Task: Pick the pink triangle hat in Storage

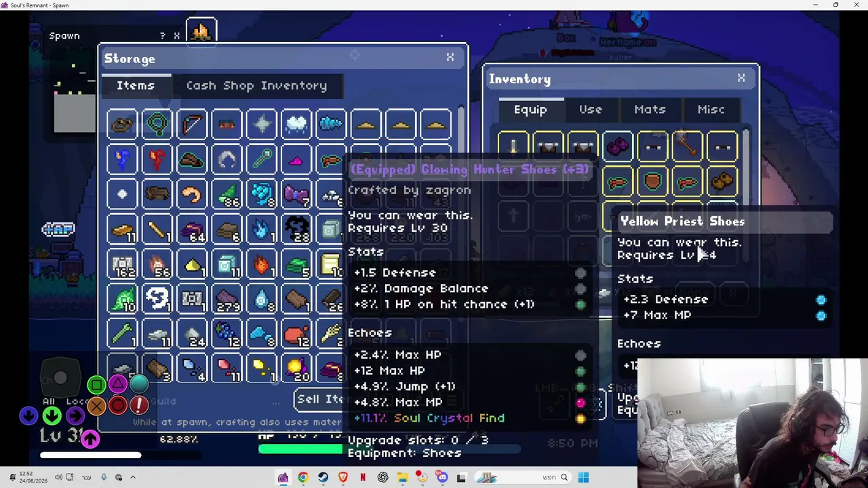Action: 296,160
